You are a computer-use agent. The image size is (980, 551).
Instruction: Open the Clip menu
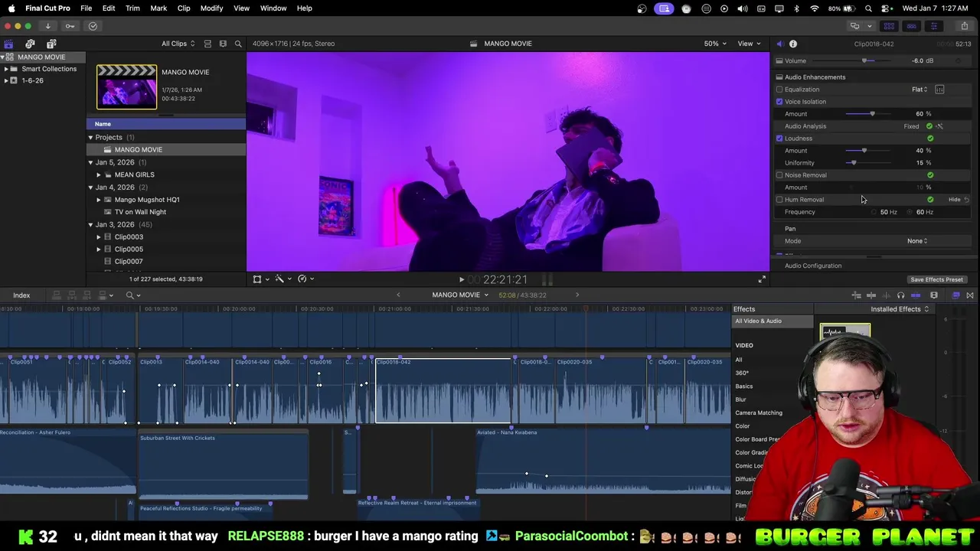pos(184,8)
